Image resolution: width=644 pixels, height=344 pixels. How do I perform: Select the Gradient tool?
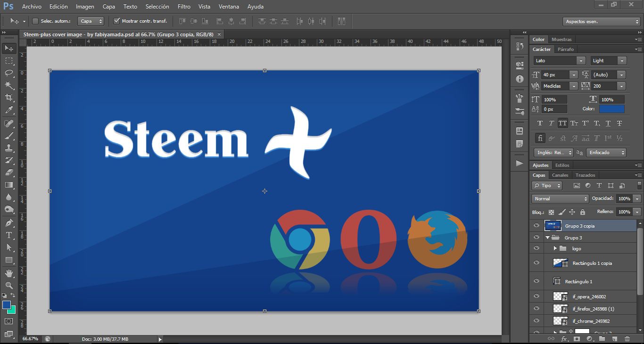click(x=9, y=185)
